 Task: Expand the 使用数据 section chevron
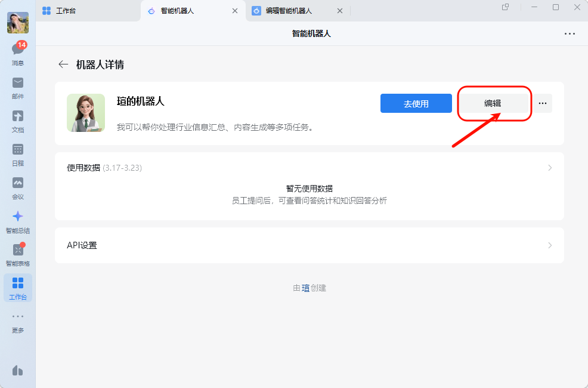(x=550, y=168)
